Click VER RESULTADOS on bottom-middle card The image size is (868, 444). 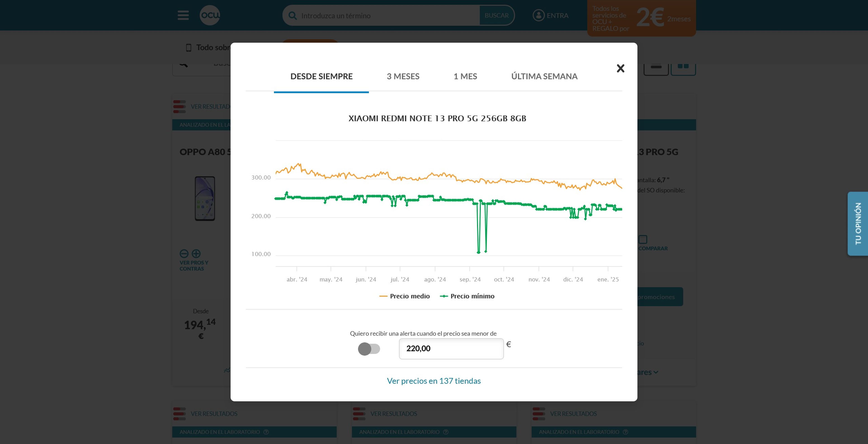(394, 414)
